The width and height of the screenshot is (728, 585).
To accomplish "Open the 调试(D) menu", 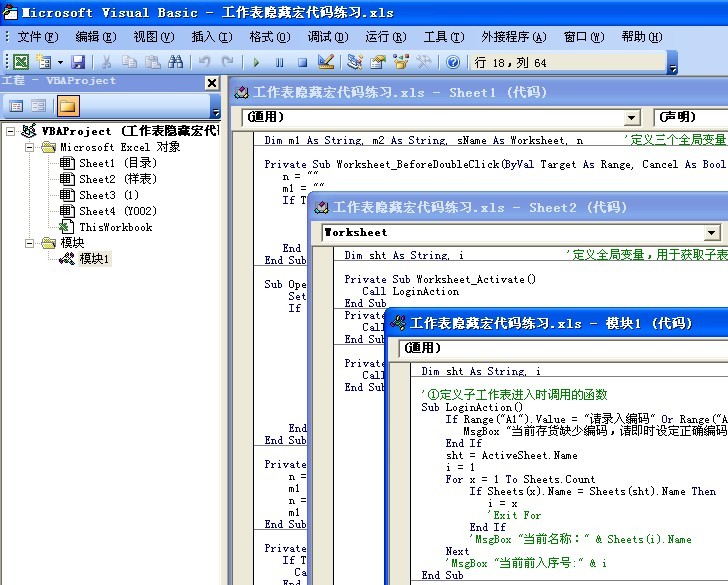I will click(328, 36).
